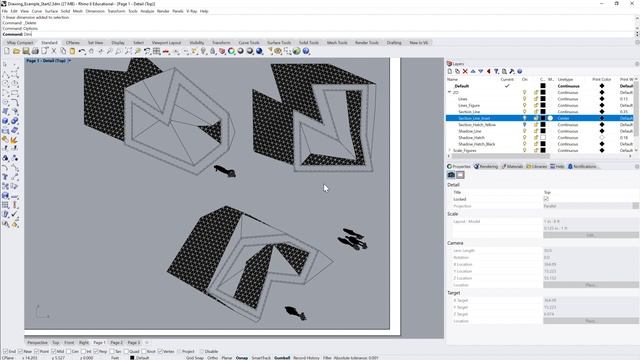
Task: Click the red Delete Layer X icon
Action: coord(465,71)
